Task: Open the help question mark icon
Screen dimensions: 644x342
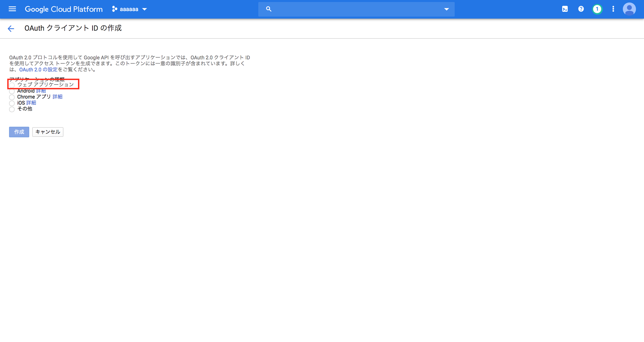Action: 581,9
